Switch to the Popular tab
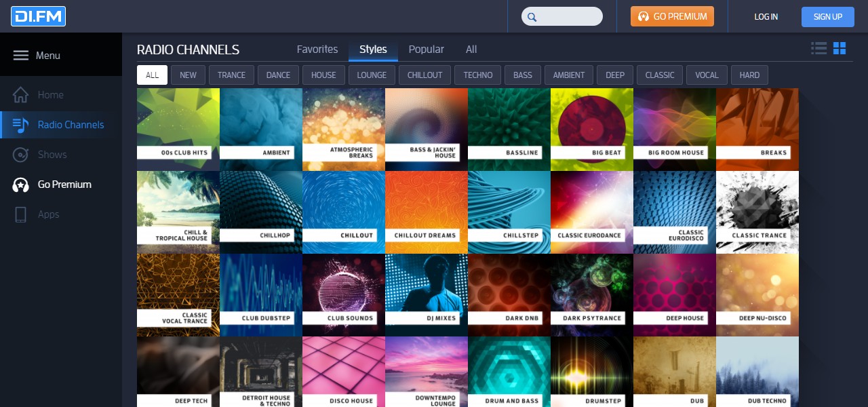 click(426, 50)
